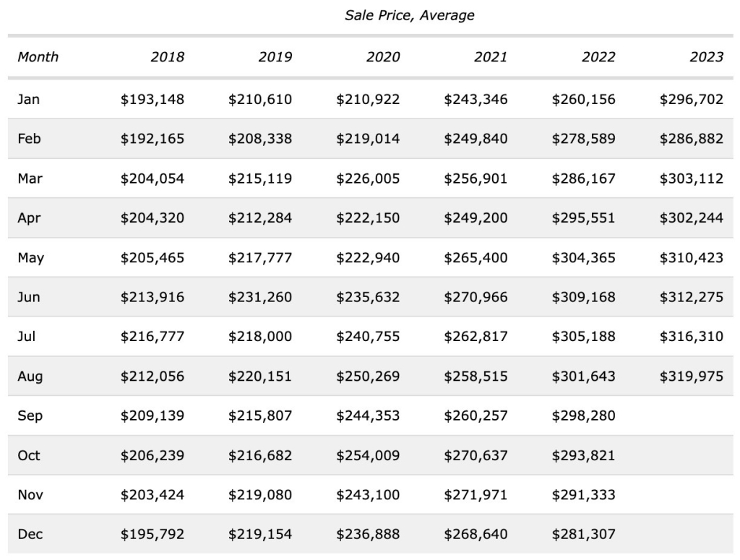The height and width of the screenshot is (560, 740).
Task: Click the $203,424 November 2018 value
Action: 152,495
